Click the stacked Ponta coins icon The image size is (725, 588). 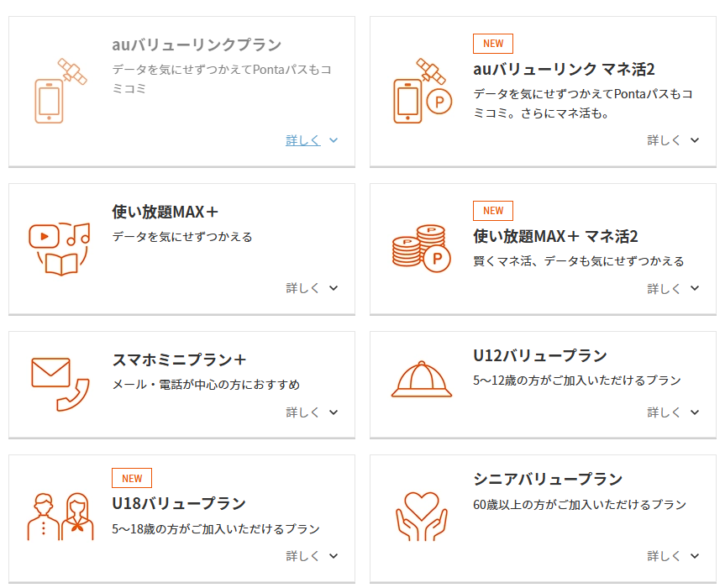(422, 249)
